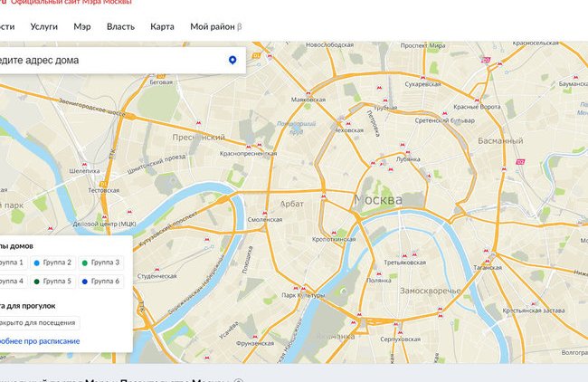Click the D1 icon above Беговая label
The image size is (588, 382).
tap(160, 76)
